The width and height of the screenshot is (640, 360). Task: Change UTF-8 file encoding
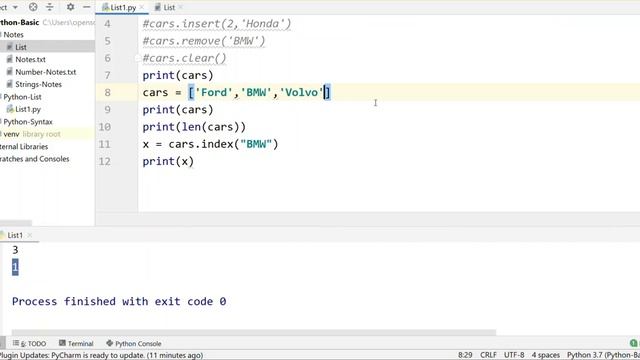click(x=514, y=355)
